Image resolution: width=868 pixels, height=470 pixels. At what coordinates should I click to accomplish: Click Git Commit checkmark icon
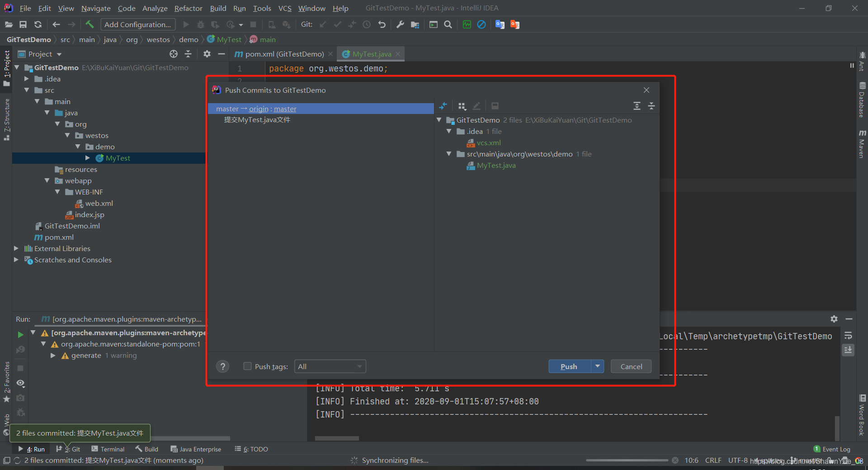[x=337, y=24]
